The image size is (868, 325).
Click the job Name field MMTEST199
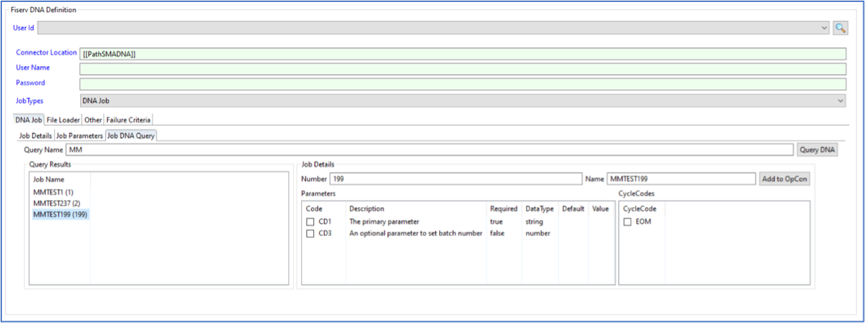tap(681, 179)
